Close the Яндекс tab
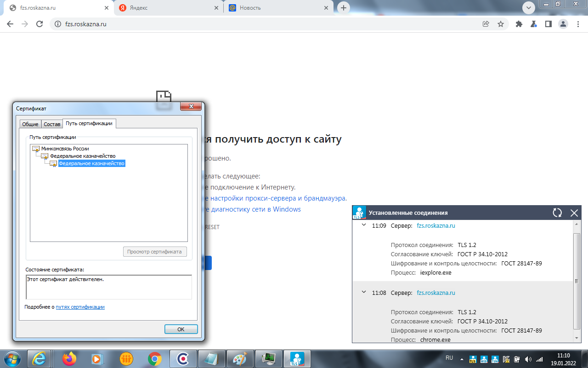Screen dimensions: 588x368 (216, 8)
